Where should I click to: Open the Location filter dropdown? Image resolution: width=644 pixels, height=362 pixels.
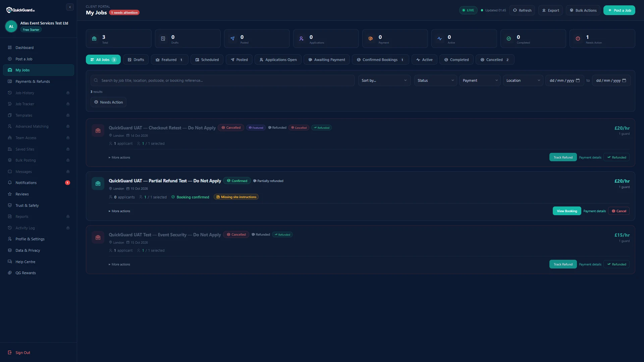pos(523,80)
